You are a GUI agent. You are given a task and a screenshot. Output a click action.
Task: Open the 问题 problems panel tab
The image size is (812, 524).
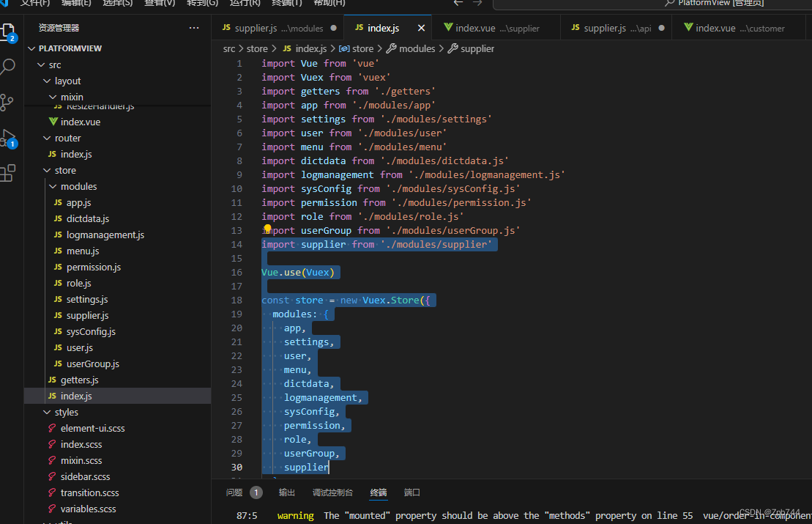point(234,492)
